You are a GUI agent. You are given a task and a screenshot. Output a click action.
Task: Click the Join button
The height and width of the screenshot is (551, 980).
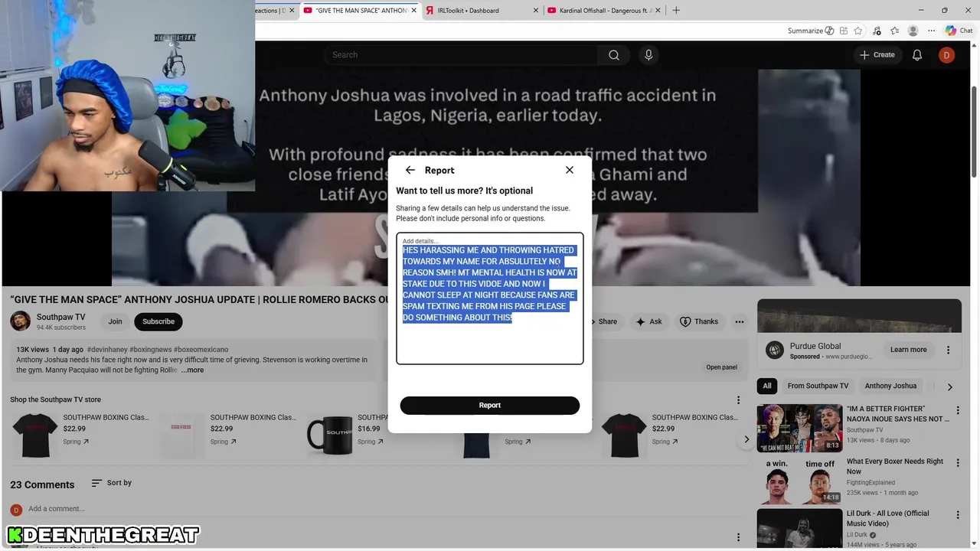click(x=115, y=321)
